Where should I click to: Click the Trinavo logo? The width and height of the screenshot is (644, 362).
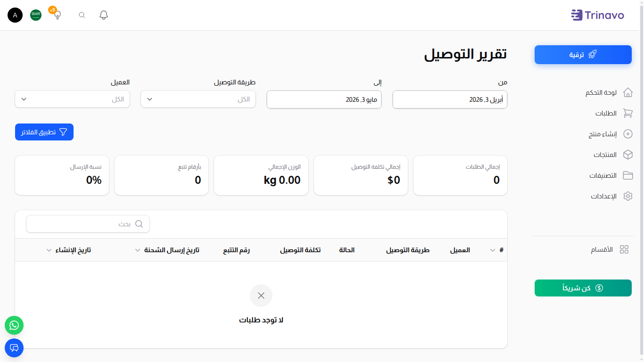pyautogui.click(x=597, y=15)
